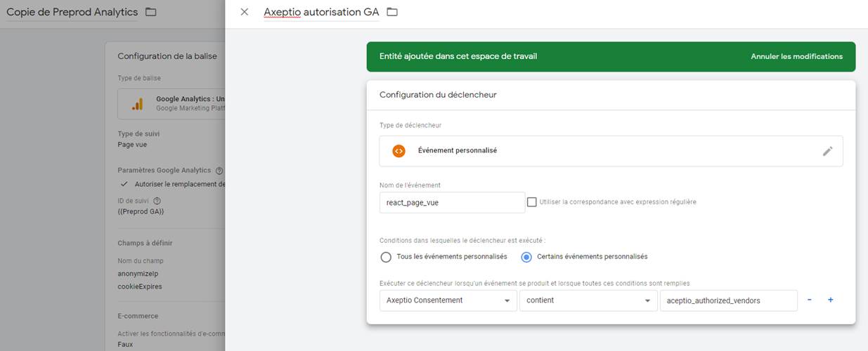This screenshot has height=351, width=868.
Task: Open help icon next to Paramètres Google Analytics
Action: 219,171
